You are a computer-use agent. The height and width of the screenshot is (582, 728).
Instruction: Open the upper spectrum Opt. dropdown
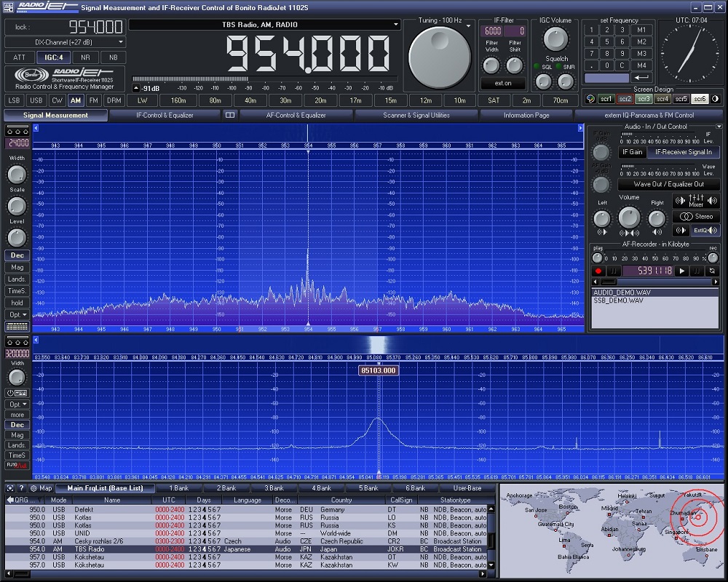tap(17, 315)
